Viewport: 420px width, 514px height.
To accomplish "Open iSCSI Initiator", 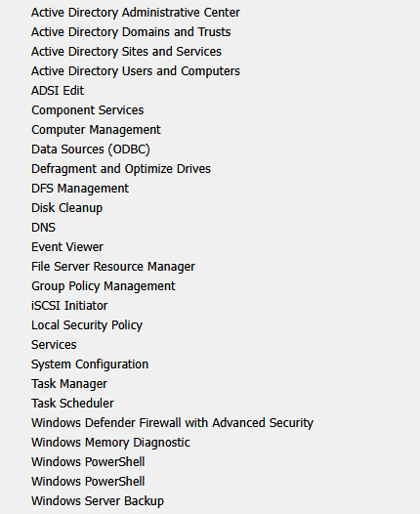I will 69,306.
